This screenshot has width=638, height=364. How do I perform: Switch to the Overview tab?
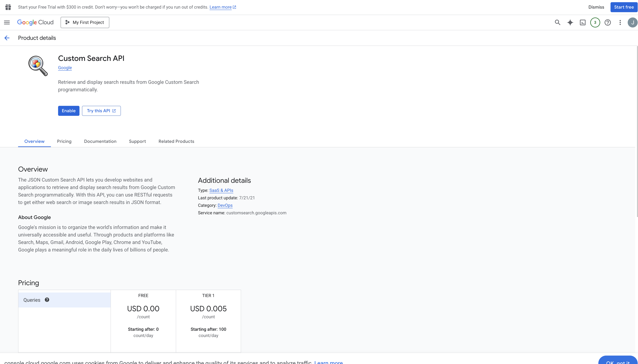coord(35,142)
